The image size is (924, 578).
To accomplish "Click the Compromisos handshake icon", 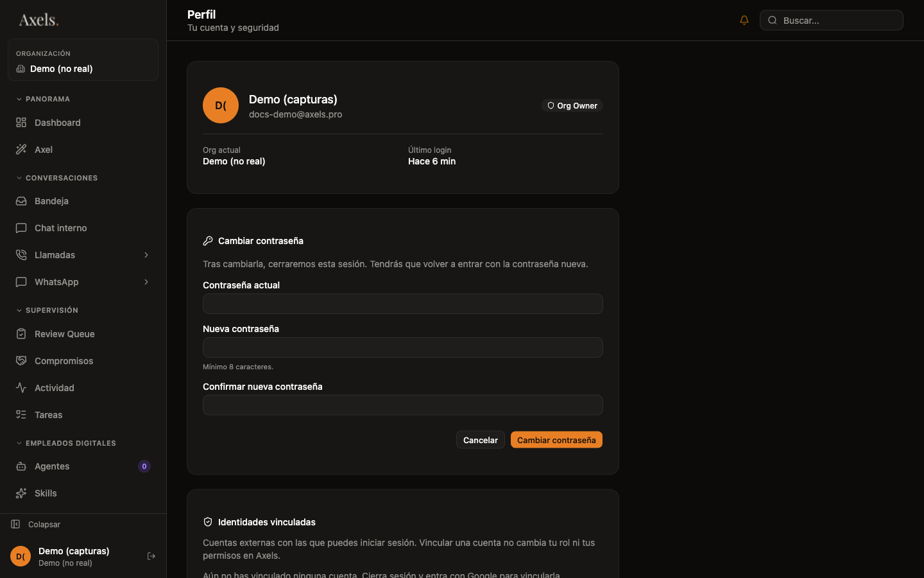I will 21,360.
